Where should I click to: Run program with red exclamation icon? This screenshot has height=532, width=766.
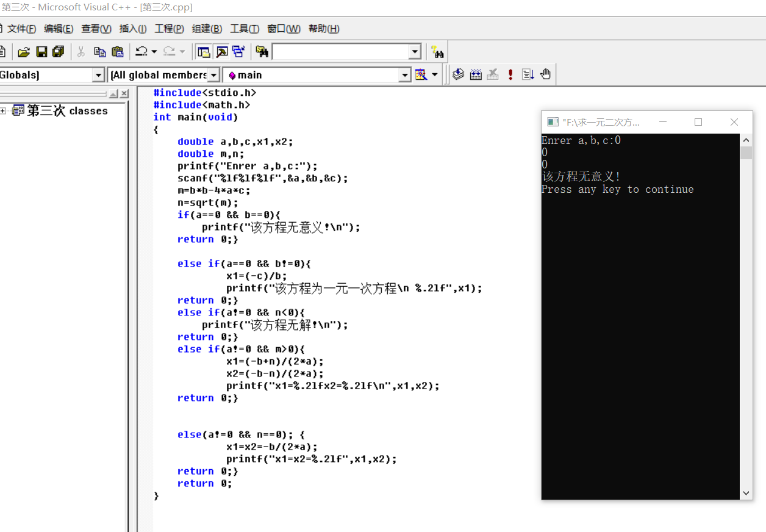510,74
